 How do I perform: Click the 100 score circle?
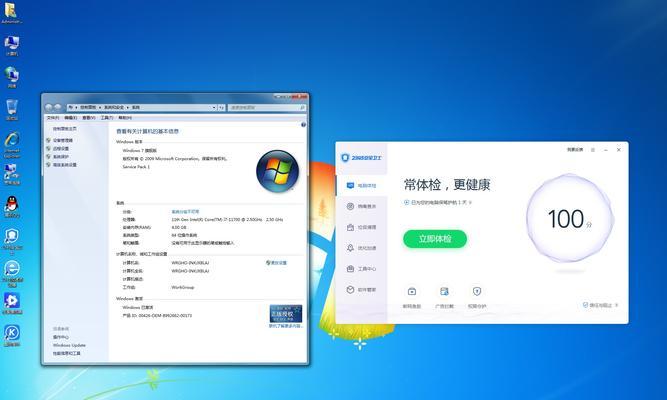[x=570, y=219]
